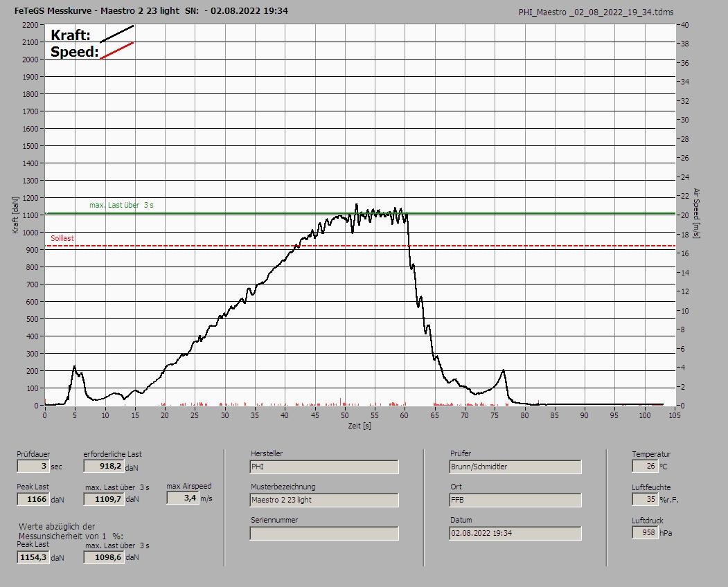Click the 'Luftdruck' label text
Image resolution: width=728 pixels, height=587 pixels.
pyautogui.click(x=647, y=521)
